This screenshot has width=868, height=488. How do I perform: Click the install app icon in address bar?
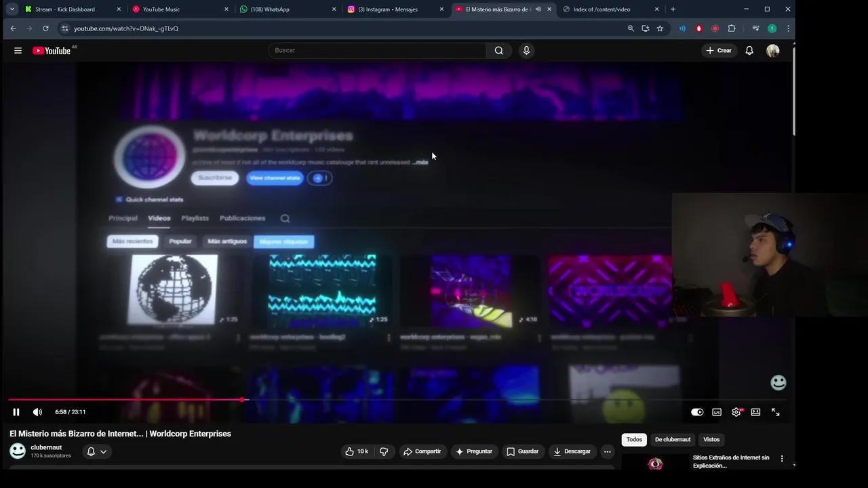tap(645, 28)
